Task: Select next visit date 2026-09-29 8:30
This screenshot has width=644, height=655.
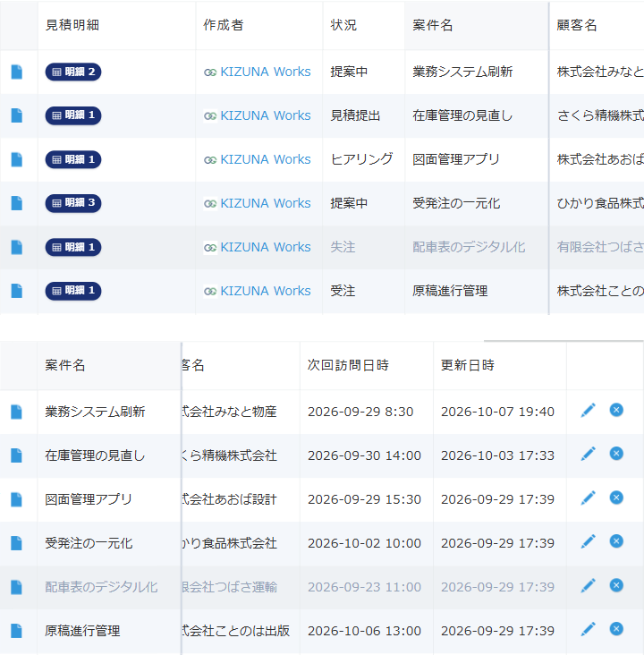Action: 360,412
